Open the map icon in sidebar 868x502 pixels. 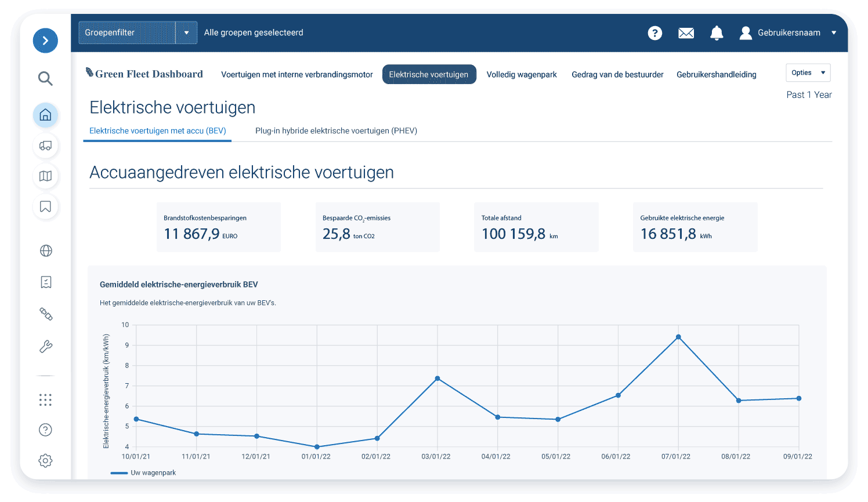coord(45,176)
